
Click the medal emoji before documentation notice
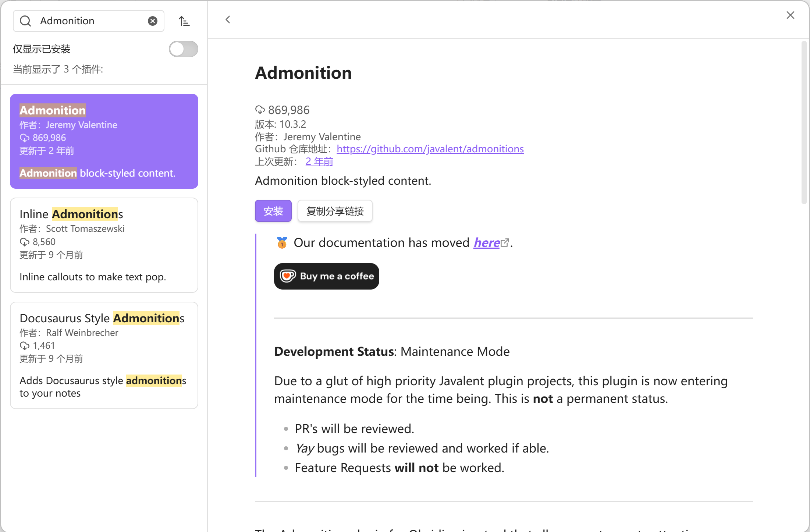[x=282, y=243]
